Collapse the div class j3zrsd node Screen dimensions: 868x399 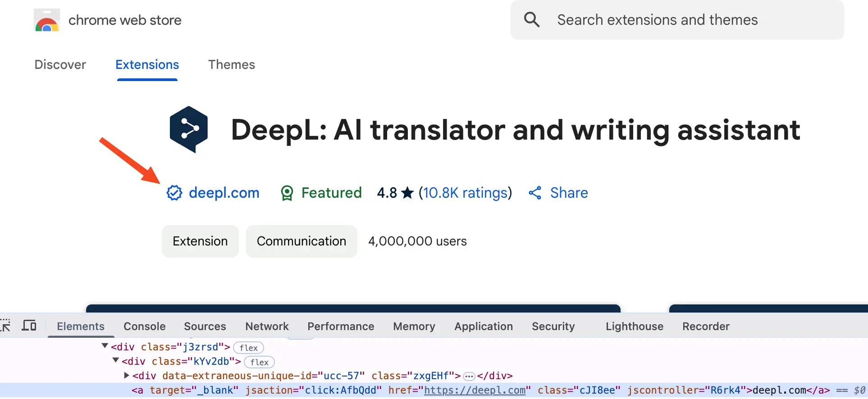click(x=105, y=346)
